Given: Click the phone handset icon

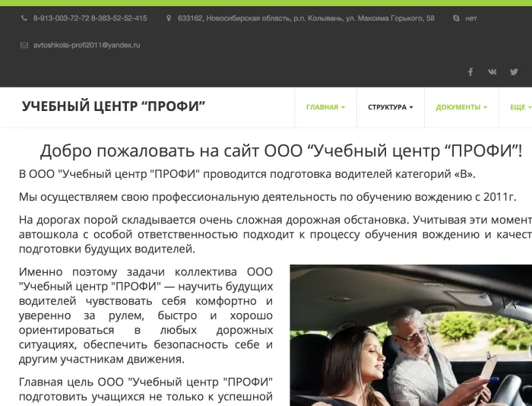Looking at the screenshot, I should [x=24, y=17].
